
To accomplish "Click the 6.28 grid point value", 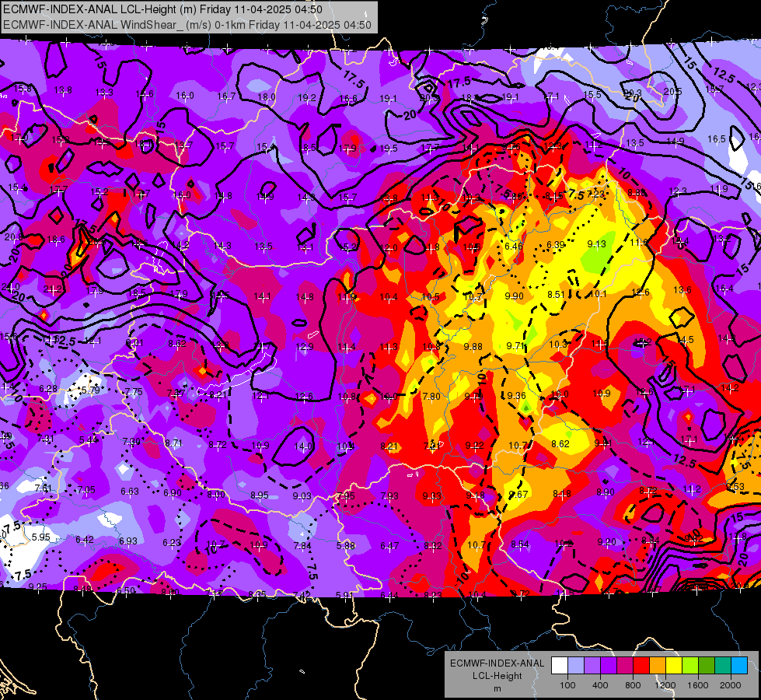I will [48, 389].
